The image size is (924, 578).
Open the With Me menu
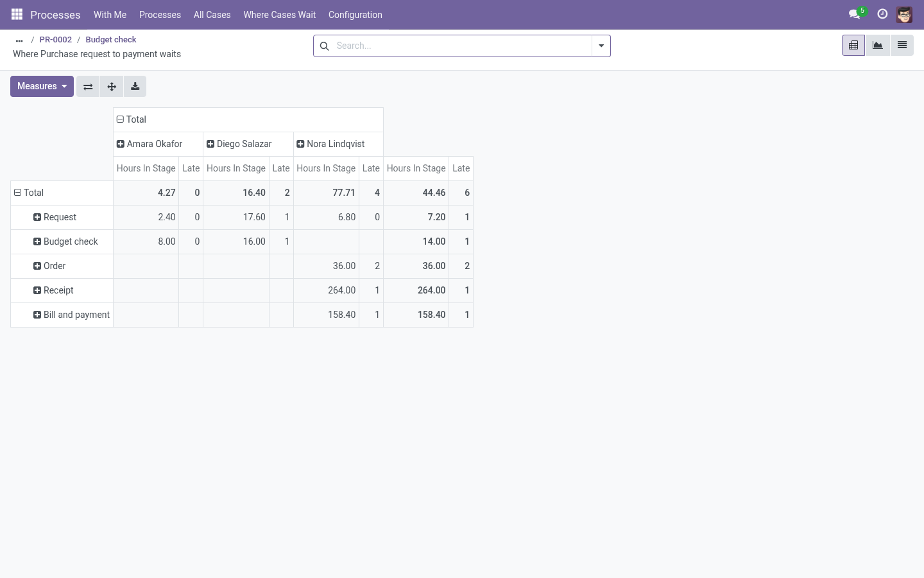110,15
